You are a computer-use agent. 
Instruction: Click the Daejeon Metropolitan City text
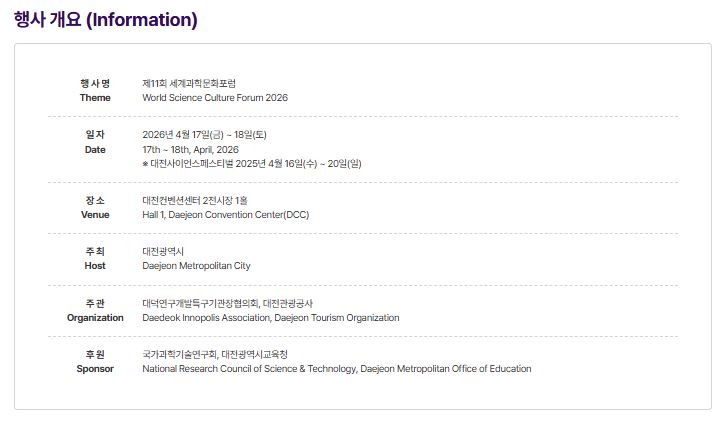197,266
